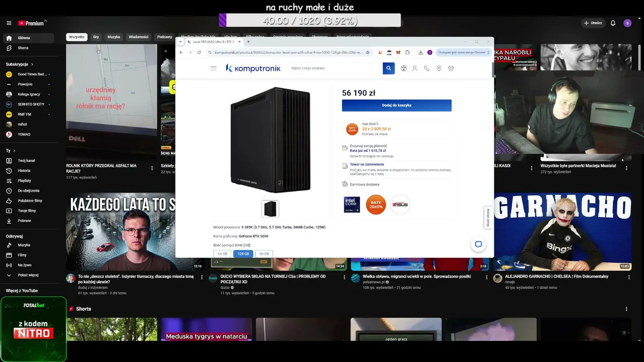Select the Podcasty filter chip

point(165,37)
